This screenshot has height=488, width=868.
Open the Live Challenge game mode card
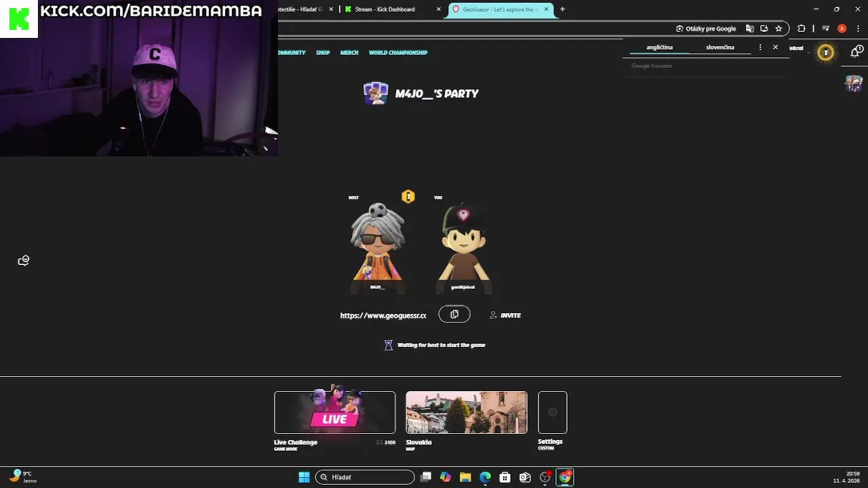(334, 412)
